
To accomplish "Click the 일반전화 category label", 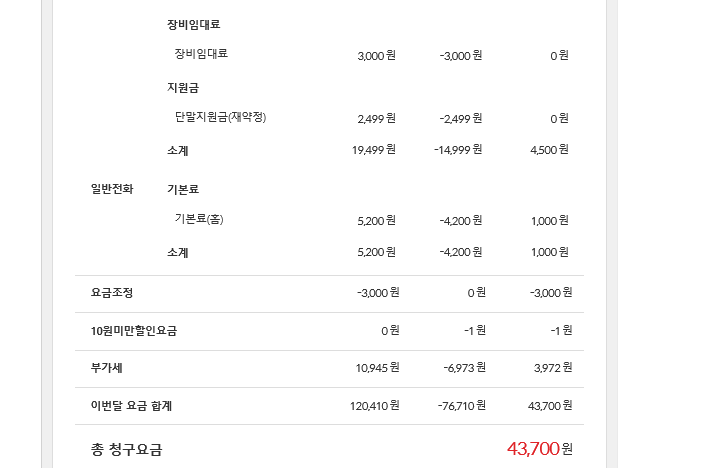I will point(112,188).
